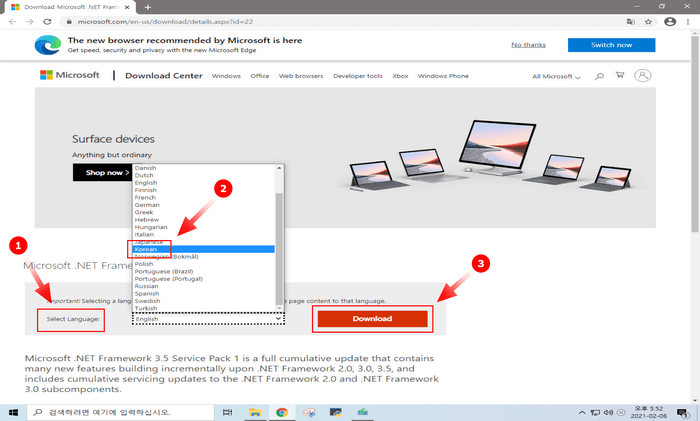700x421 pixels.
Task: Select Portuguese (Portugal) from language list
Action: tap(168, 279)
